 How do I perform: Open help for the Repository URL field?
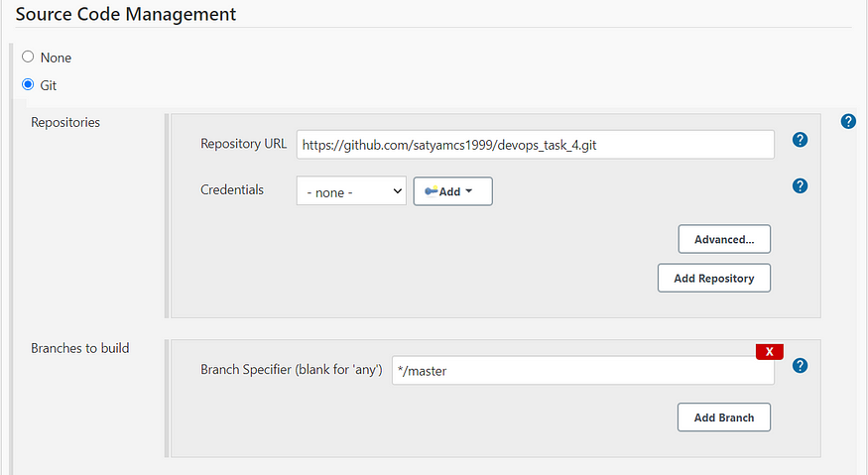click(800, 140)
